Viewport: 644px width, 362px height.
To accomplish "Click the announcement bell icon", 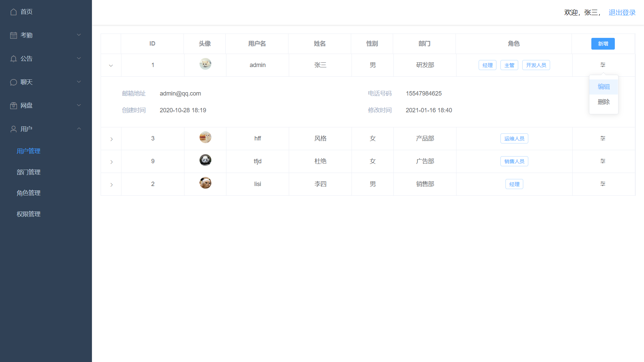I will click(x=13, y=59).
